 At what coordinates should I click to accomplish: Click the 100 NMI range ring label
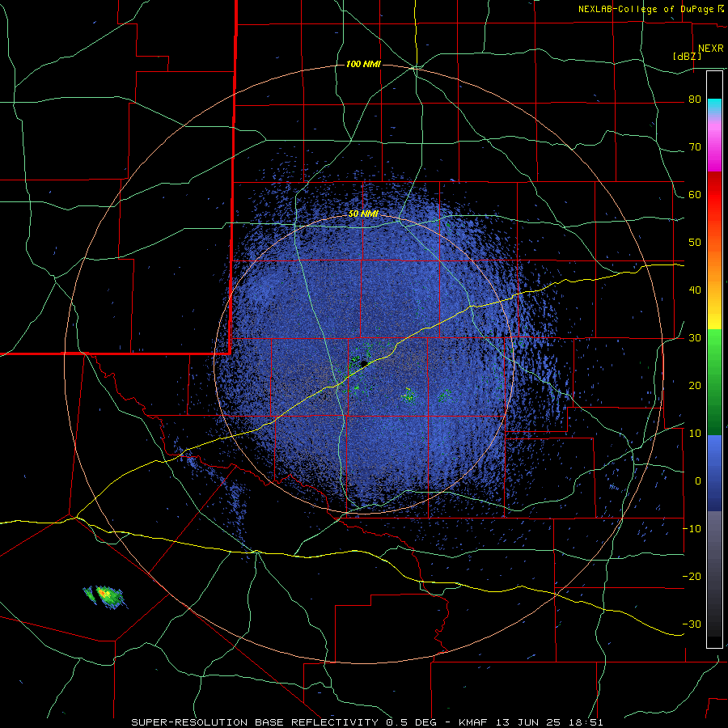coord(363,64)
